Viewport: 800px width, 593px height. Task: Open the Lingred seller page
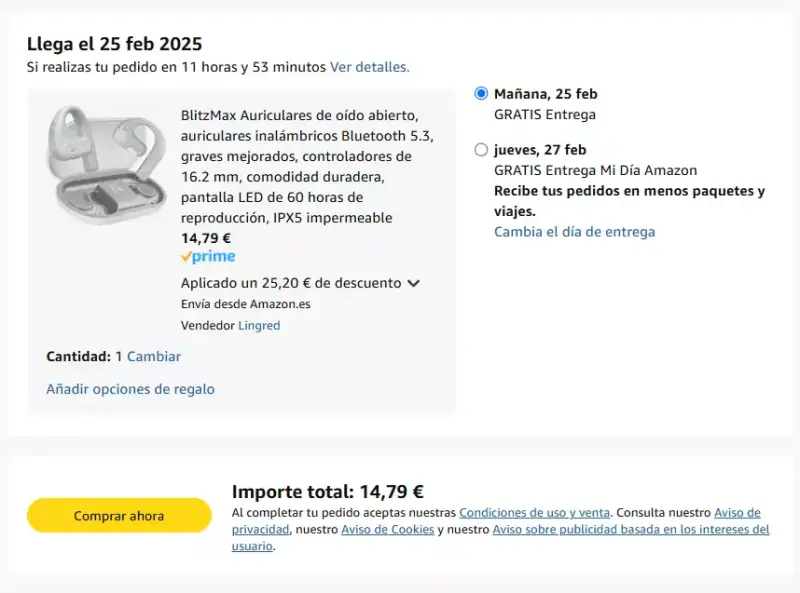click(x=259, y=326)
